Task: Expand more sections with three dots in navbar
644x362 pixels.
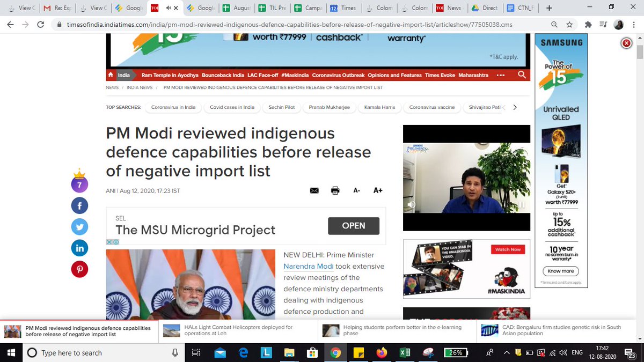Action: [500, 75]
